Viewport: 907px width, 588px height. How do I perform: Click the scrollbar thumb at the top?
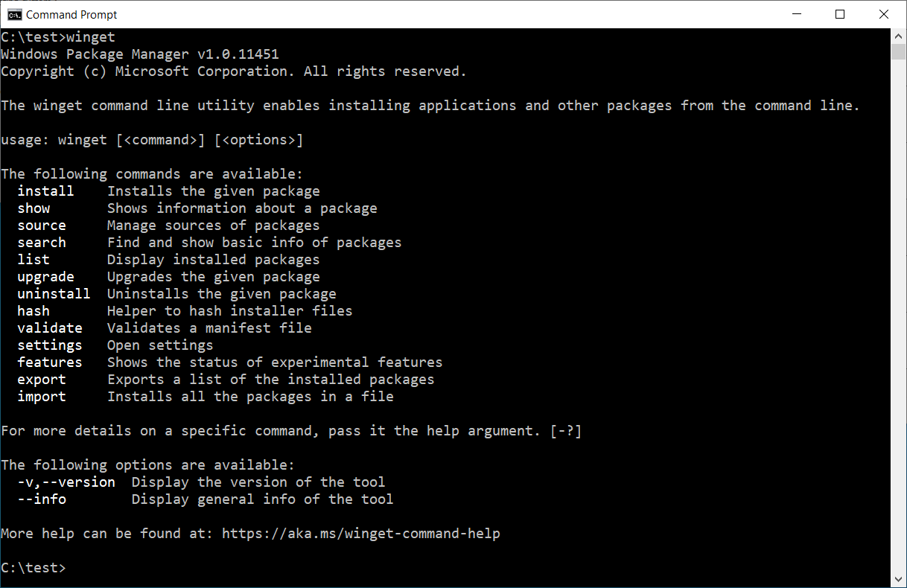(x=897, y=52)
